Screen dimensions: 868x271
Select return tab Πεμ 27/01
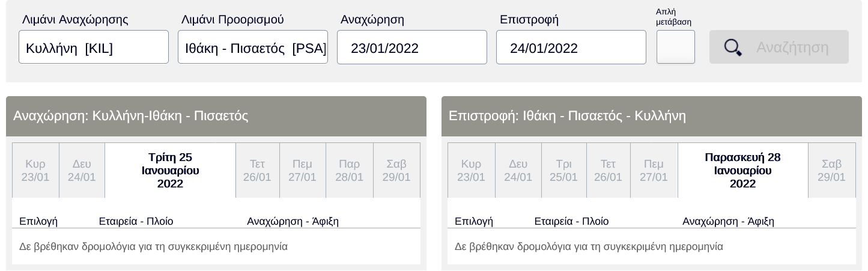(654, 171)
